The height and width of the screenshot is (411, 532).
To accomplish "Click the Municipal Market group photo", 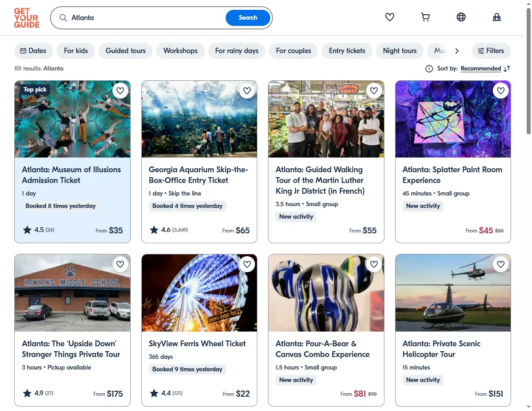I will 326,119.
